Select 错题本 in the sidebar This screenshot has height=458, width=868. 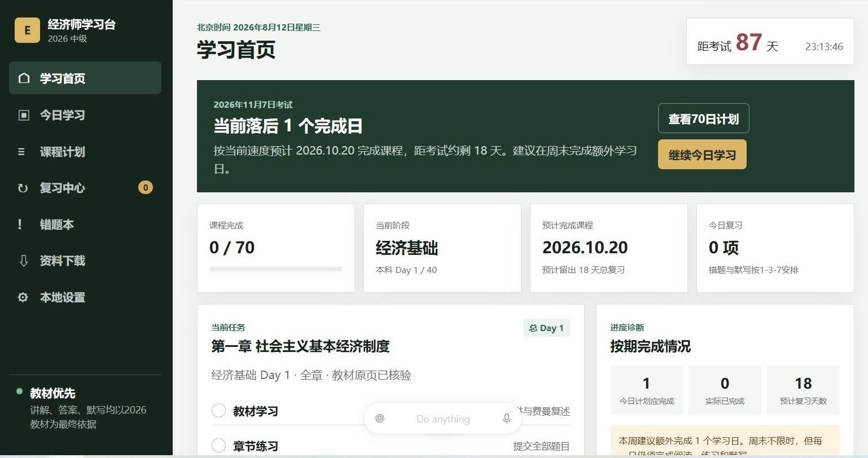pos(85,224)
